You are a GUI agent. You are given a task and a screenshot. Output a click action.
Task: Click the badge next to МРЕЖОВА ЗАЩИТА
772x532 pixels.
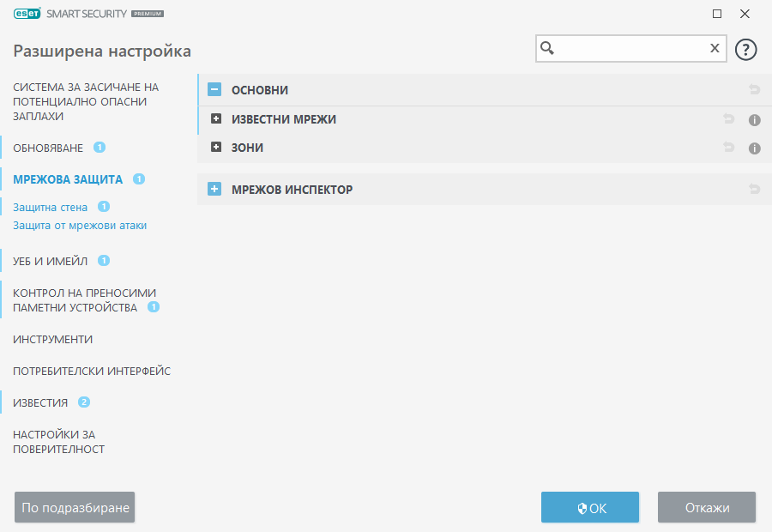(x=139, y=178)
